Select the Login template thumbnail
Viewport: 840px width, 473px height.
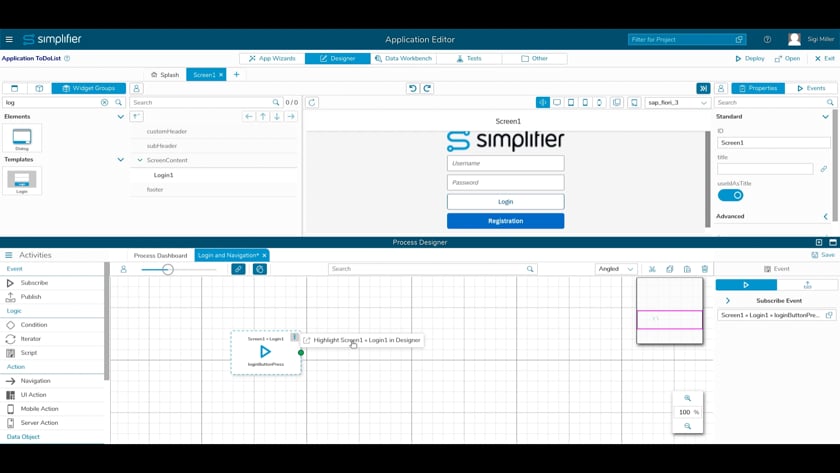21,181
